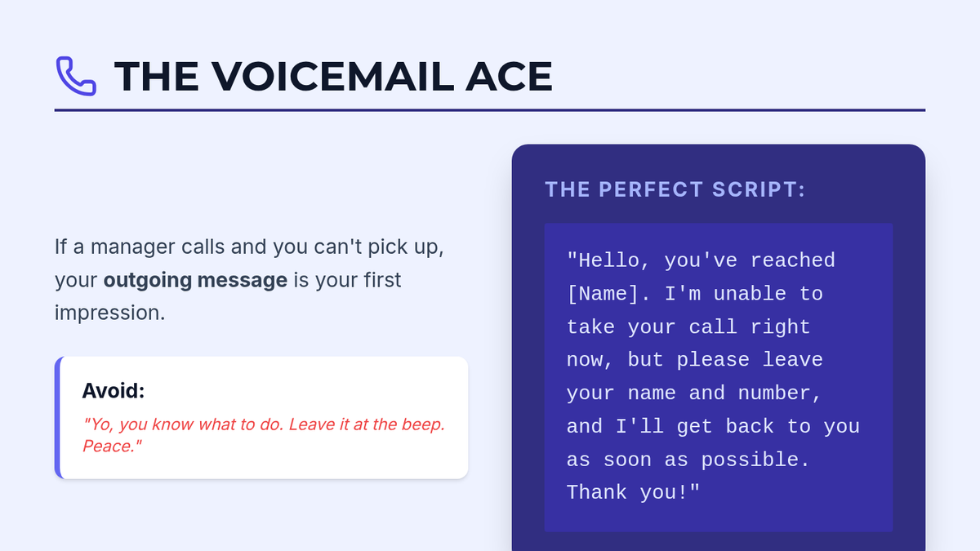Click the phone icon beside the title
The height and width of the screenshot is (551, 980).
tap(75, 76)
